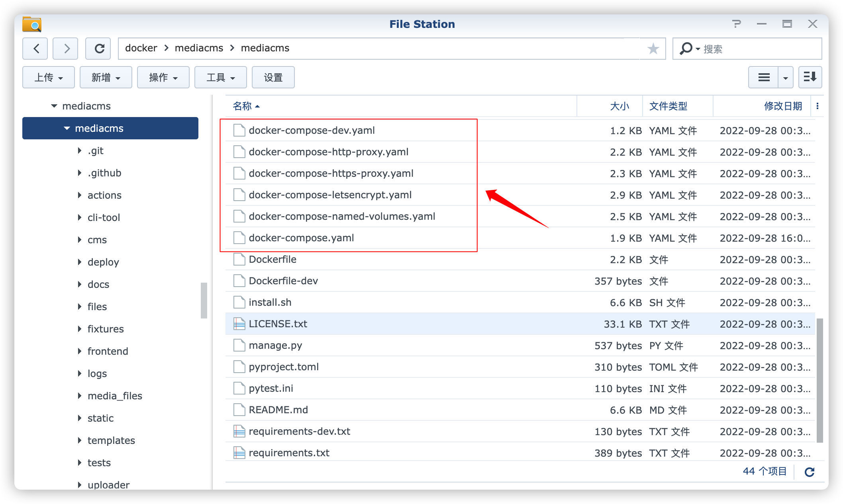
Task: Open the help question mark icon
Action: (736, 24)
